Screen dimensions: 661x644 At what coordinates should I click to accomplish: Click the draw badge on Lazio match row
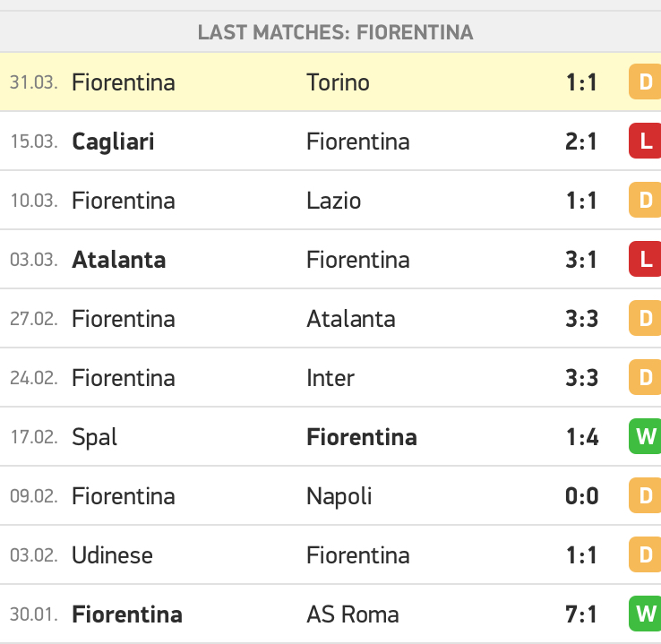pyautogui.click(x=645, y=200)
